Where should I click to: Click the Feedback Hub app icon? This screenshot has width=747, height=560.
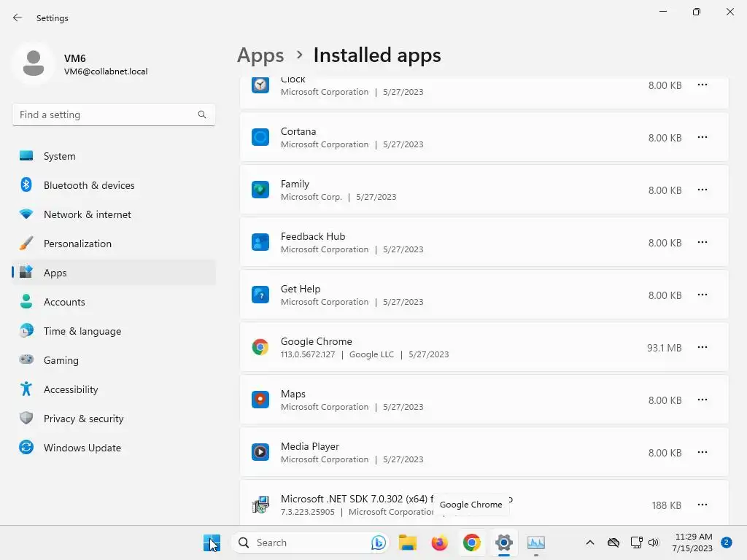coord(260,242)
